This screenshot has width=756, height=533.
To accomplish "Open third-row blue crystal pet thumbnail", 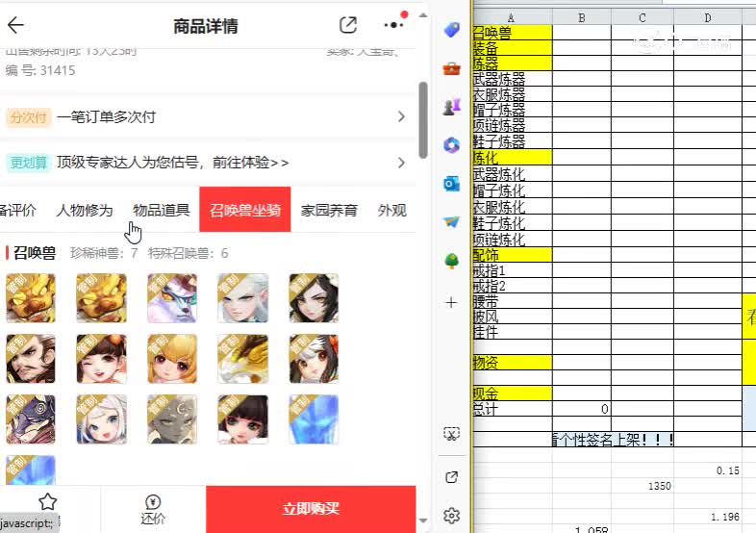I will [314, 419].
